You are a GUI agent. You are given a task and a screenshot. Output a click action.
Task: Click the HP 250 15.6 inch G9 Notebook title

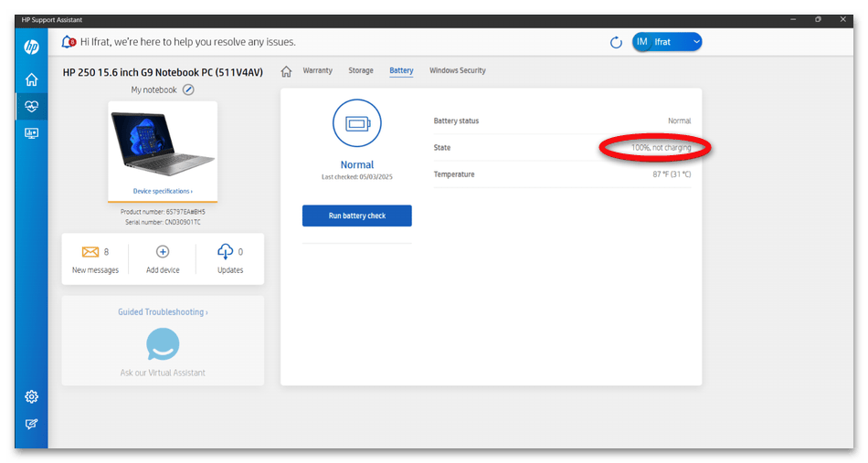click(x=163, y=72)
